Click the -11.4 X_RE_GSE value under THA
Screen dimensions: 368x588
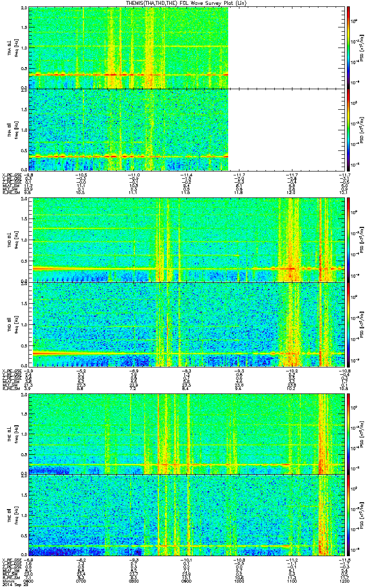(x=186, y=174)
